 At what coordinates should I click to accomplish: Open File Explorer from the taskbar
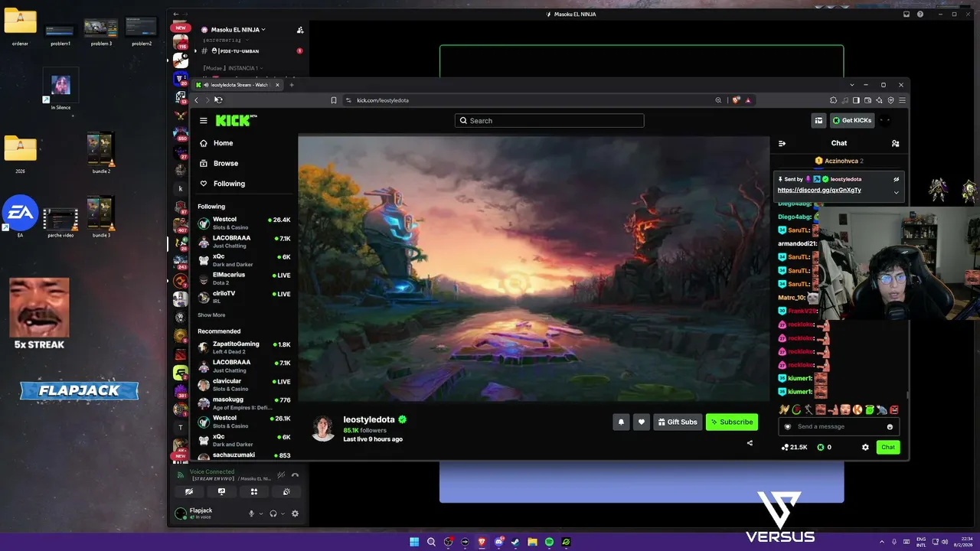pos(532,542)
